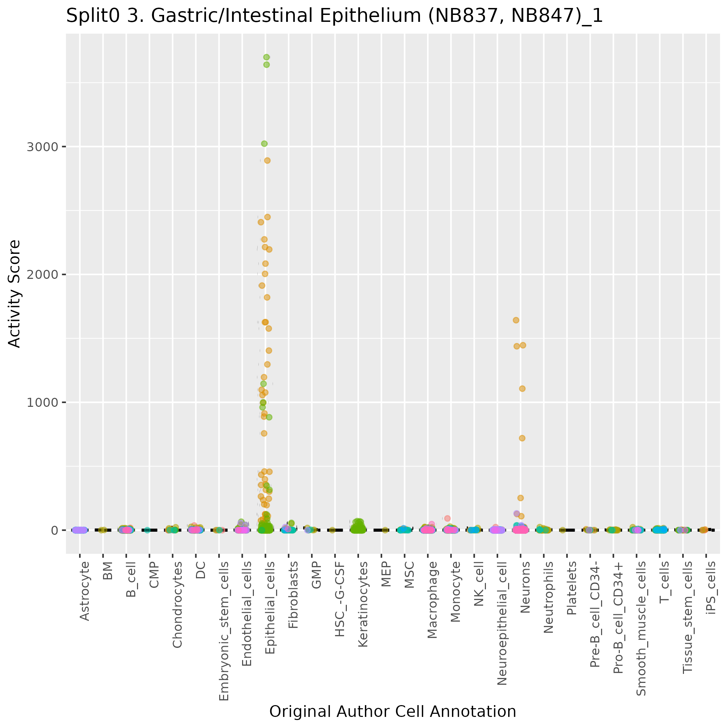The height and width of the screenshot is (728, 728).
Task: Click the blue T_cells point cluster
Action: click(660, 530)
